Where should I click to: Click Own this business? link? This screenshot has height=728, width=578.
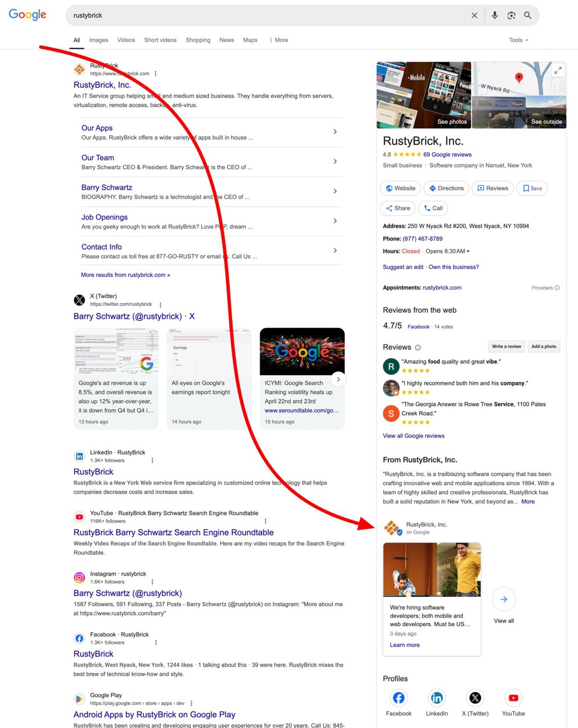pos(454,267)
